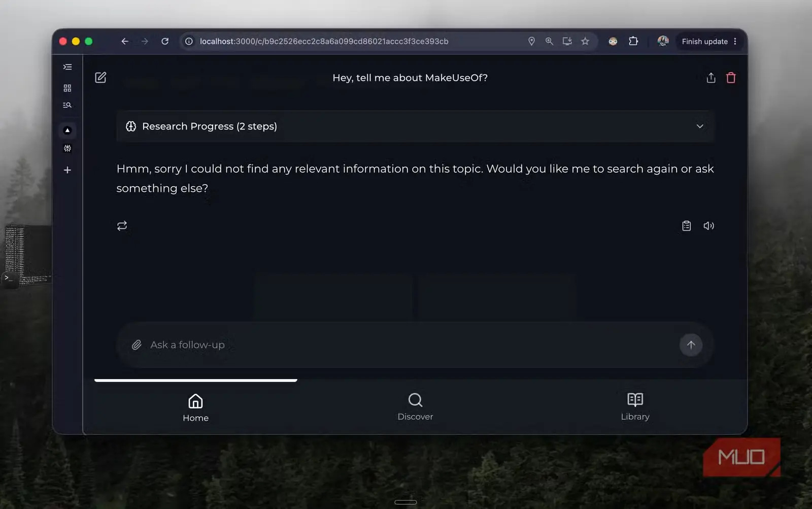Select the second pinned site icon in sidebar
812x509 pixels.
click(x=67, y=149)
